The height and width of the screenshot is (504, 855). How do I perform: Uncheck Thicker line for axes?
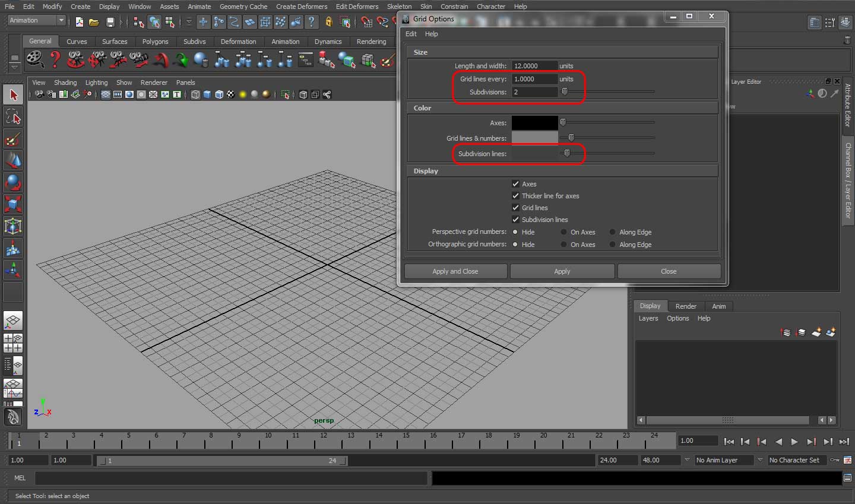click(516, 196)
